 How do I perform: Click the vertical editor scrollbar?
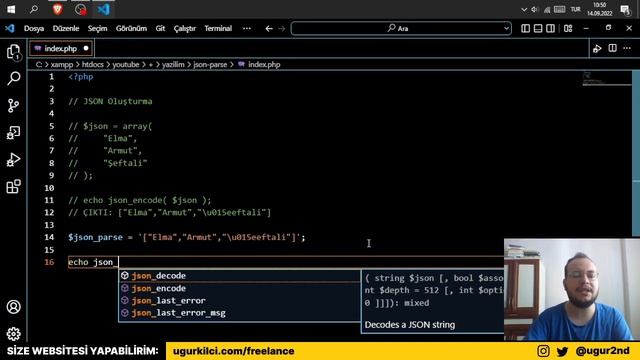(x=636, y=153)
